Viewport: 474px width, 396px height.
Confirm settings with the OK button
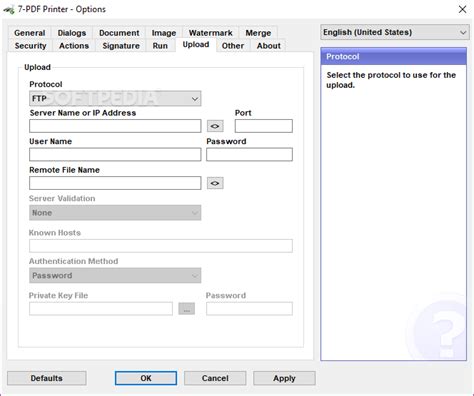146,378
